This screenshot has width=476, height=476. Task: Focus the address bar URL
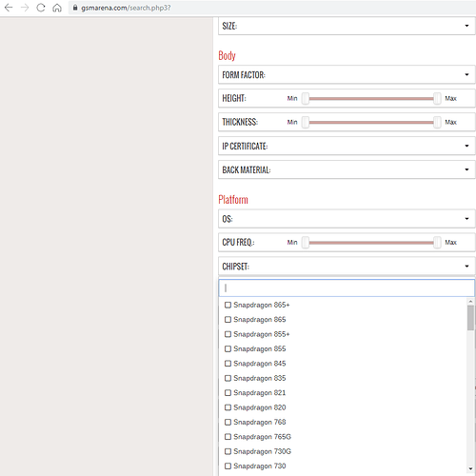point(126,8)
